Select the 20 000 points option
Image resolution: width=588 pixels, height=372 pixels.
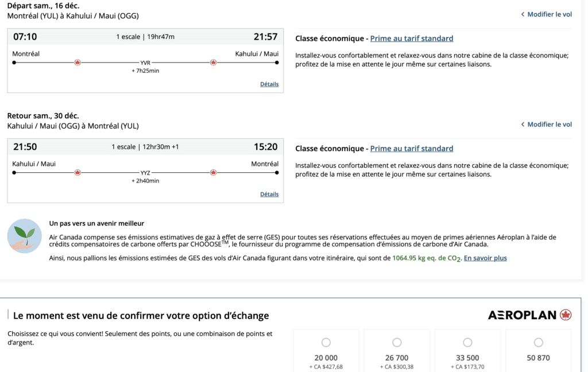click(326, 343)
